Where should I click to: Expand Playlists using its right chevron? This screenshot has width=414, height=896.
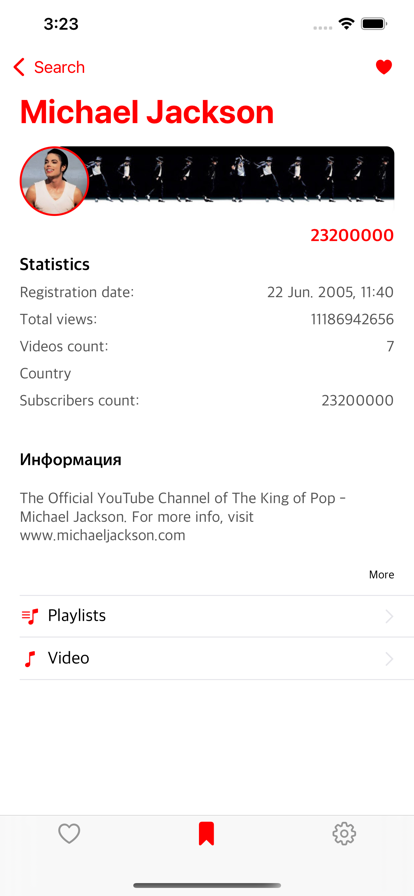pyautogui.click(x=389, y=616)
